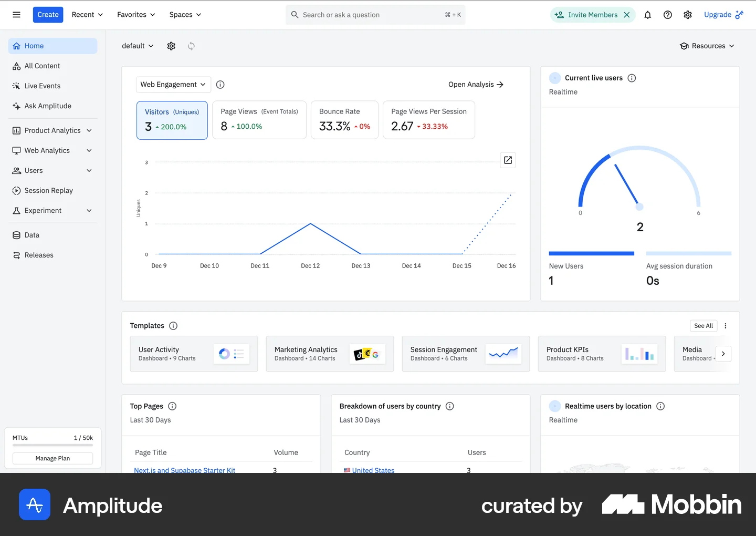This screenshot has width=756, height=536.
Task: Click the Create button
Action: [x=48, y=15]
